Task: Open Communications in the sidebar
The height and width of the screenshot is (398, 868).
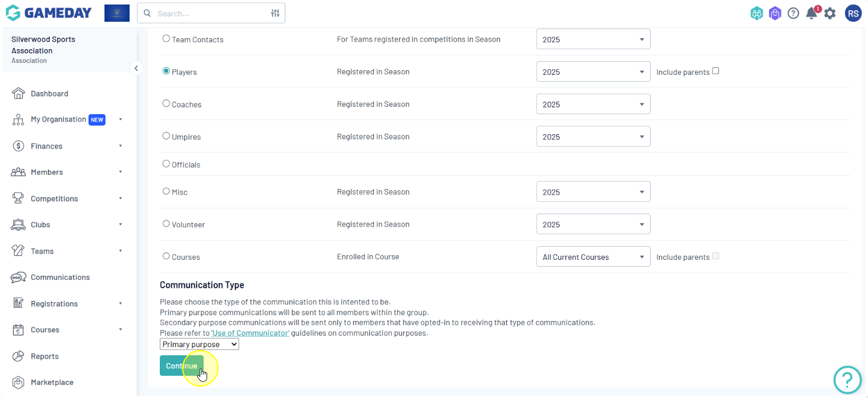Action: (60, 278)
